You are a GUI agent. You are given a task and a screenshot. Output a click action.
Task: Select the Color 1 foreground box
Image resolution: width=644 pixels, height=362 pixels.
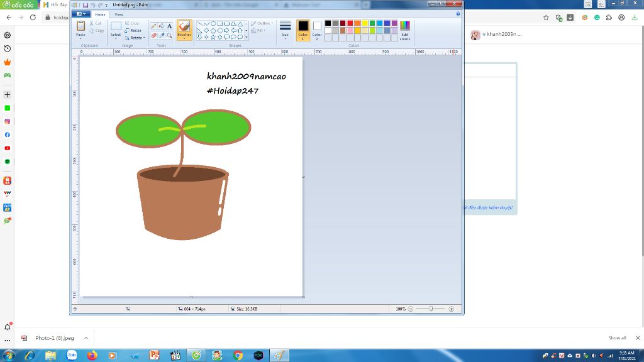[x=303, y=30]
